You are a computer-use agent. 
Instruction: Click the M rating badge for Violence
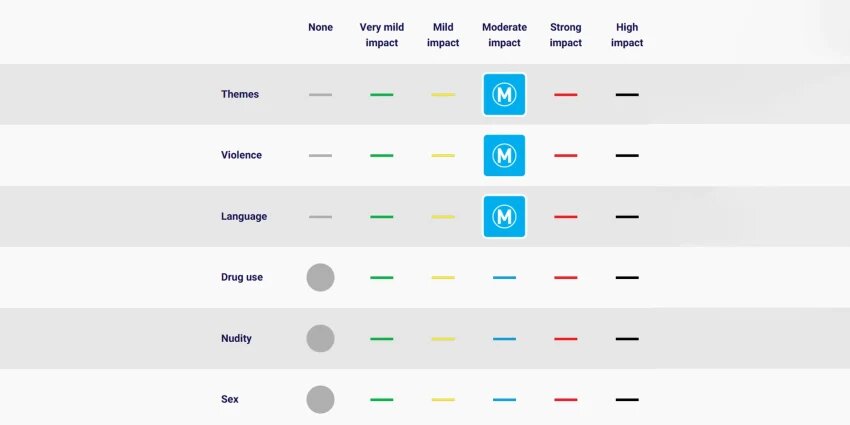(504, 156)
